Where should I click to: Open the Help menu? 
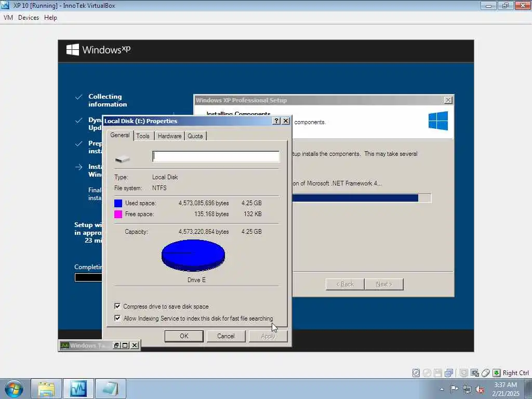[50, 18]
